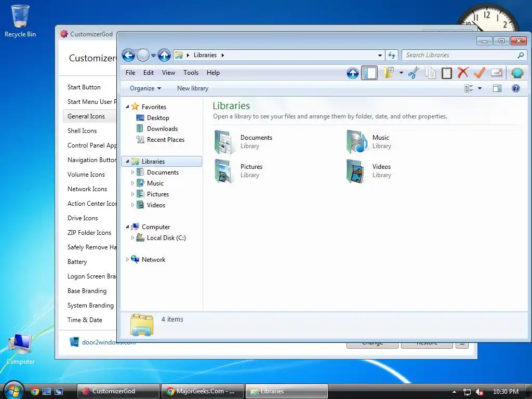532x399 pixels.
Task: Open the Recycle Bin desktop icon
Action: point(20,20)
